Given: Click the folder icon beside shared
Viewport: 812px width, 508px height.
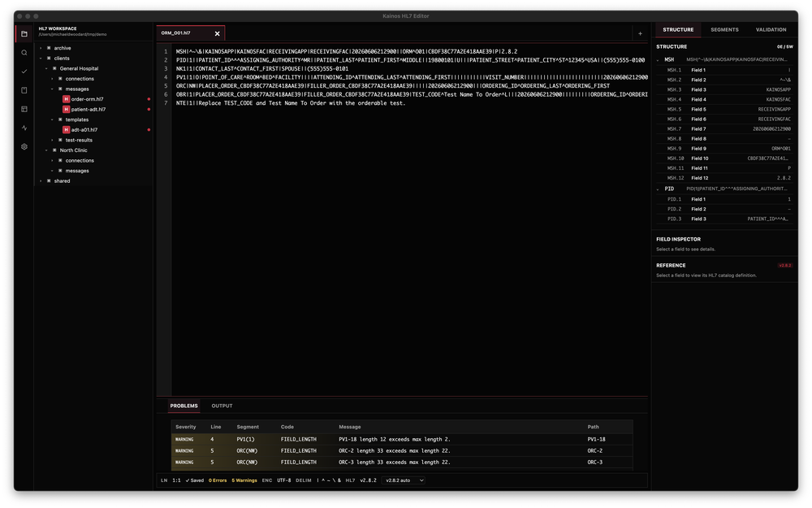Looking at the screenshot, I should (50, 181).
